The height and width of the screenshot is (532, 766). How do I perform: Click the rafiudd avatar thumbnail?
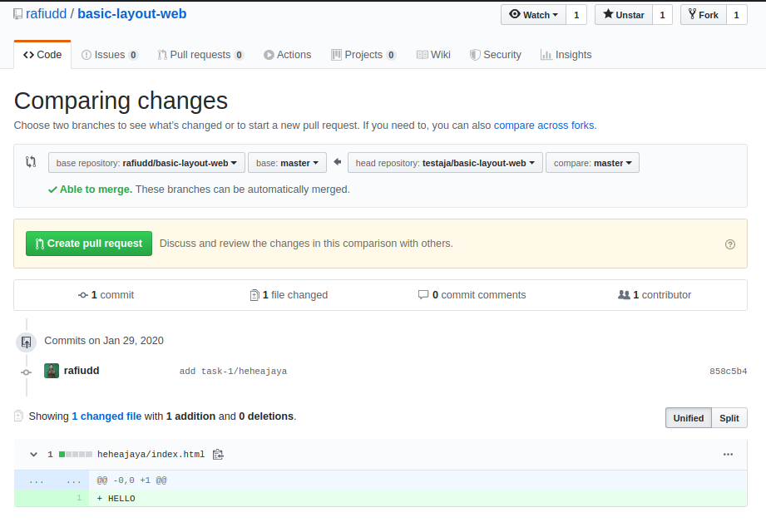[52, 371]
